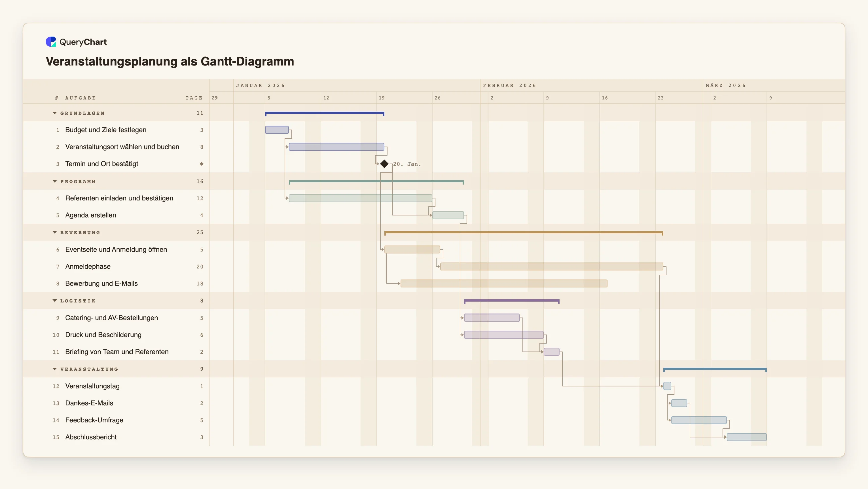The width and height of the screenshot is (868, 489).
Task: Select the Budget und Ziele festlegen bar
Action: [277, 130]
